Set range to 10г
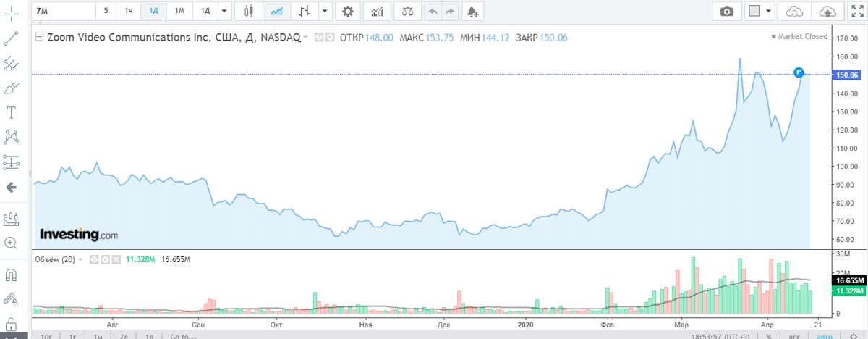The height and width of the screenshot is (339, 868). tap(46, 335)
